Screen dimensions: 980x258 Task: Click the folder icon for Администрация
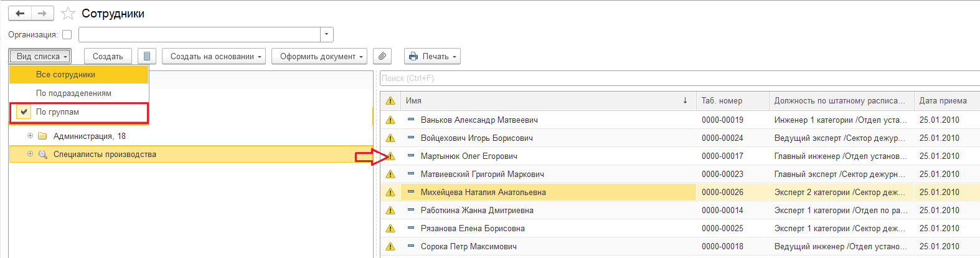[43, 136]
